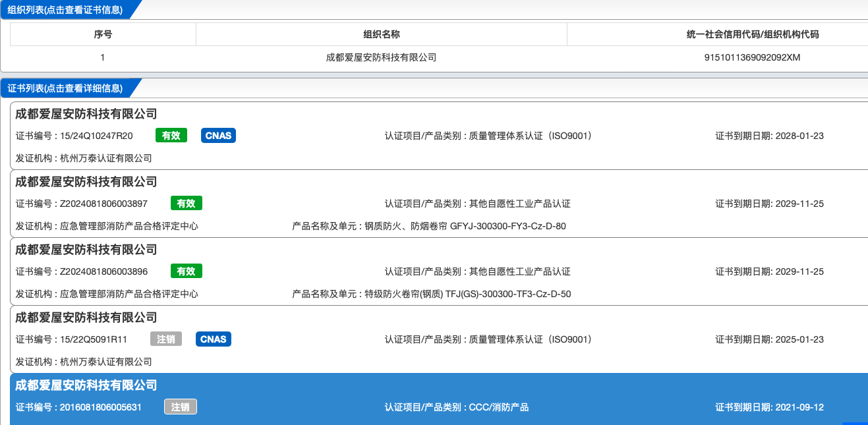Open certificate 15/22Q5091R11 card title
This screenshot has width=868, height=425.
[x=86, y=318]
